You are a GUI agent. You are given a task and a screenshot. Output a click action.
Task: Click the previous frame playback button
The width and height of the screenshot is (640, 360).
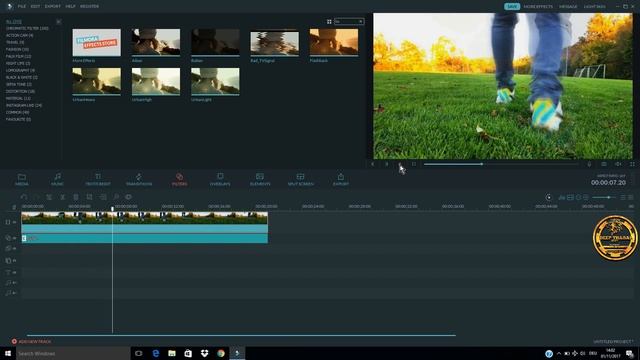[x=373, y=164]
